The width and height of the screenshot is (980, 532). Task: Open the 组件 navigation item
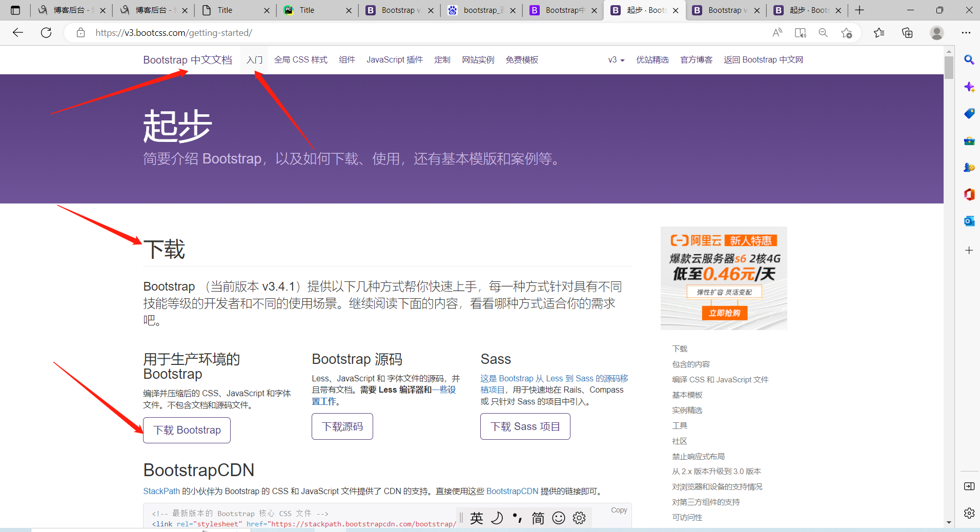[x=347, y=60]
